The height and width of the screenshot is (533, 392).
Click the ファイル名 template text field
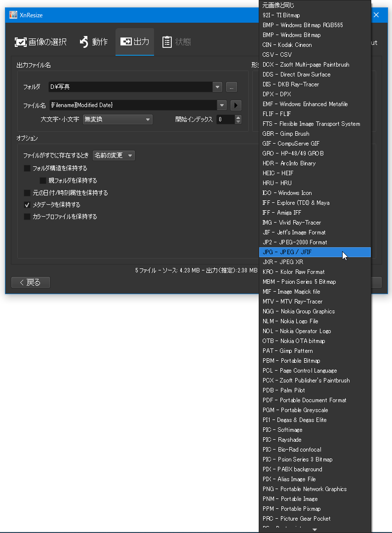tap(134, 106)
